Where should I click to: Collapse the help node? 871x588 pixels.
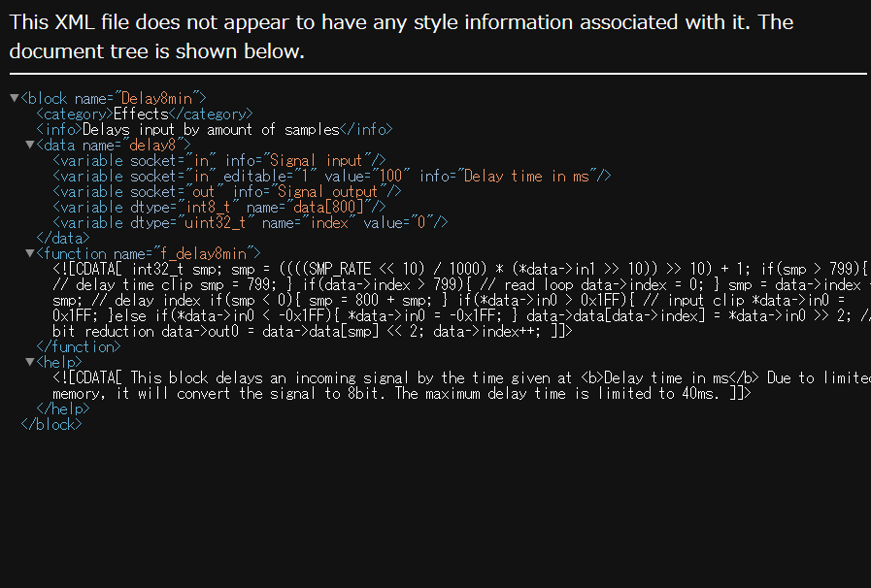[30, 363]
